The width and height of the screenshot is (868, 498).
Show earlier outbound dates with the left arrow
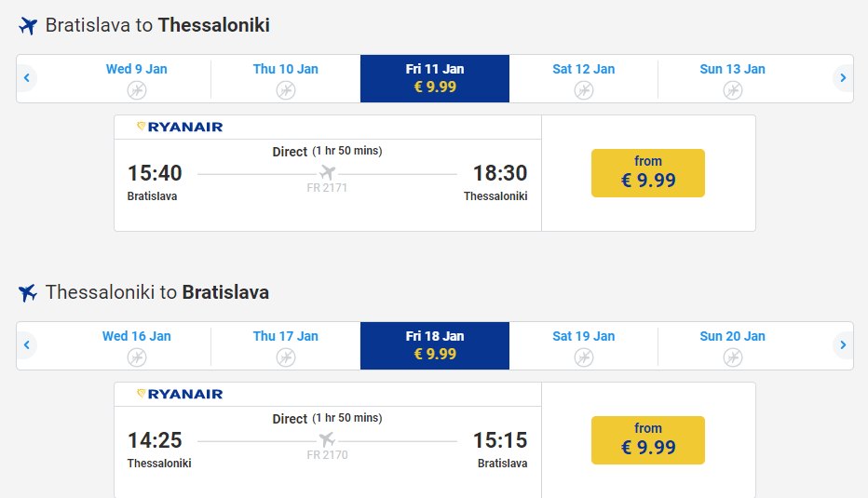point(27,78)
